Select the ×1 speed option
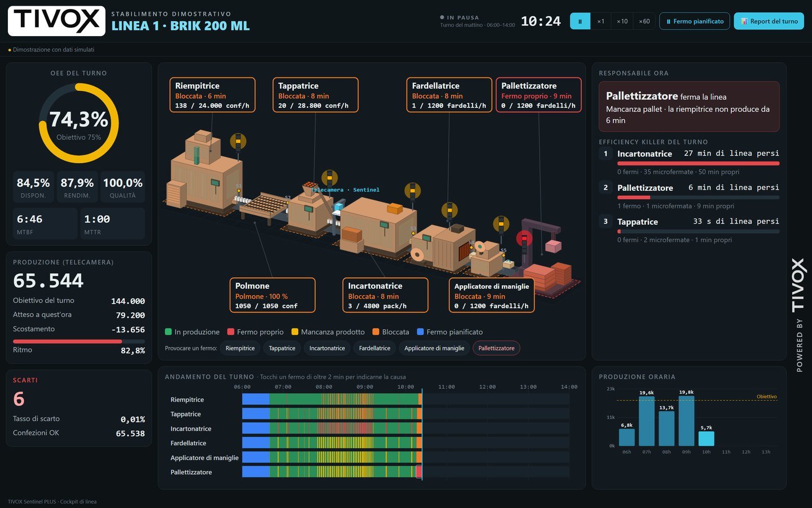 pos(601,21)
